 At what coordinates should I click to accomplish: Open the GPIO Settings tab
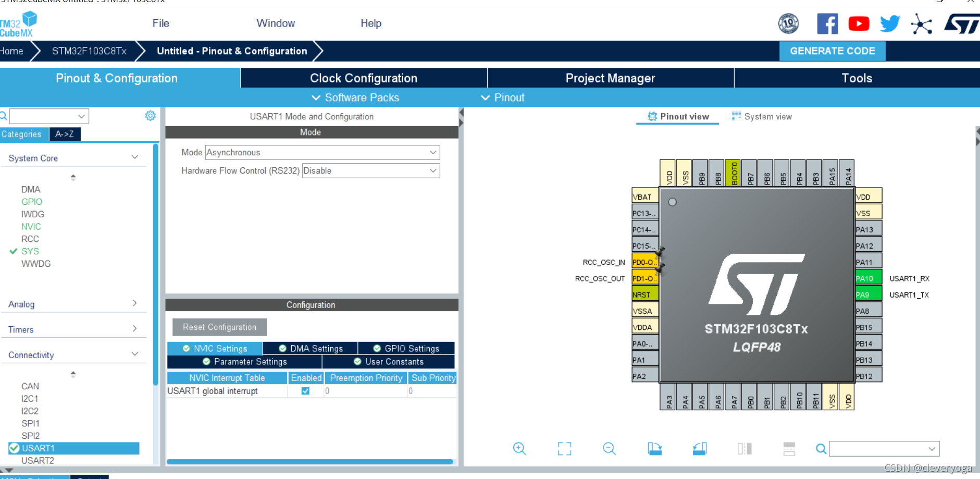coord(406,348)
